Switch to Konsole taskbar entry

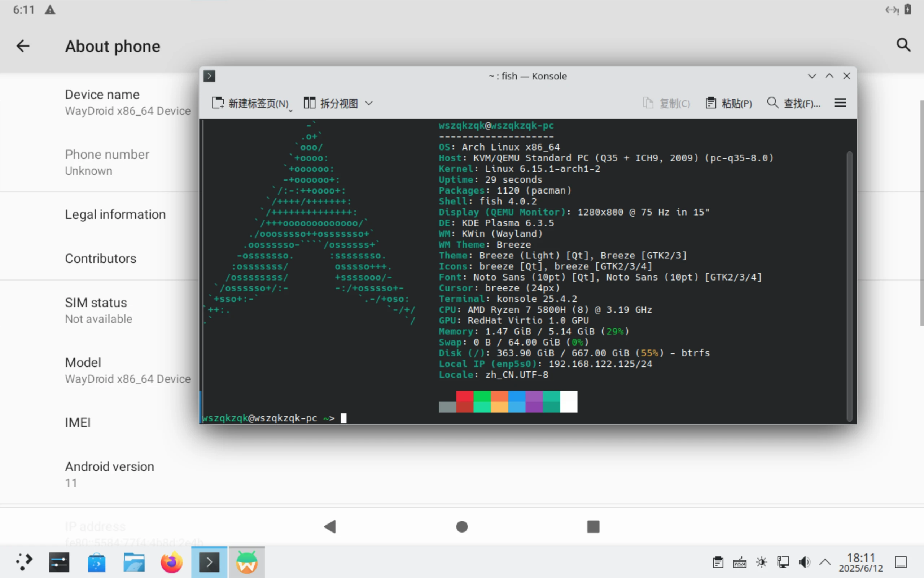click(209, 562)
